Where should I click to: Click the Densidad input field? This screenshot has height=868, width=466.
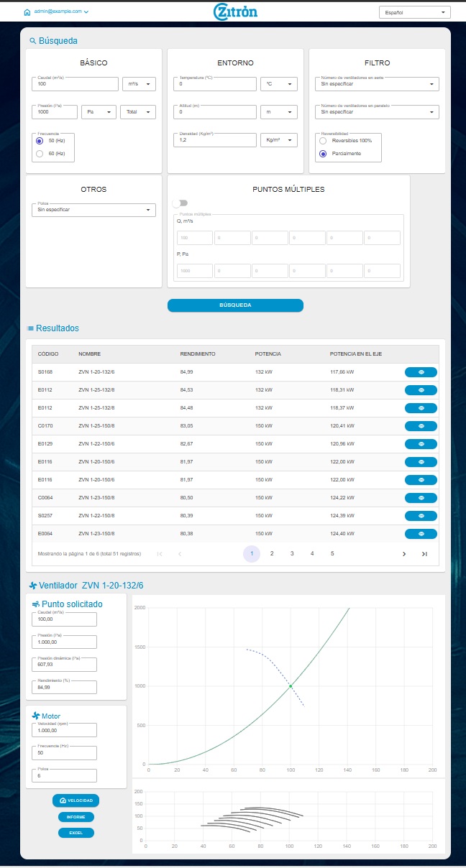(215, 140)
